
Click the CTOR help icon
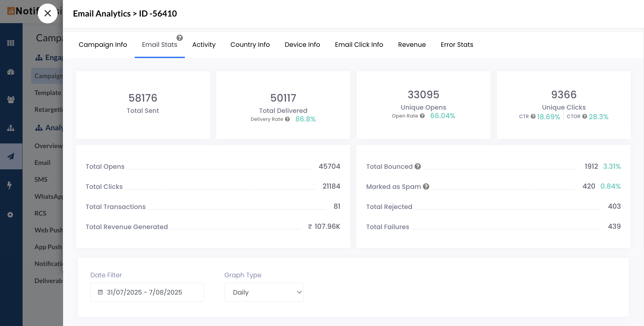coord(585,116)
